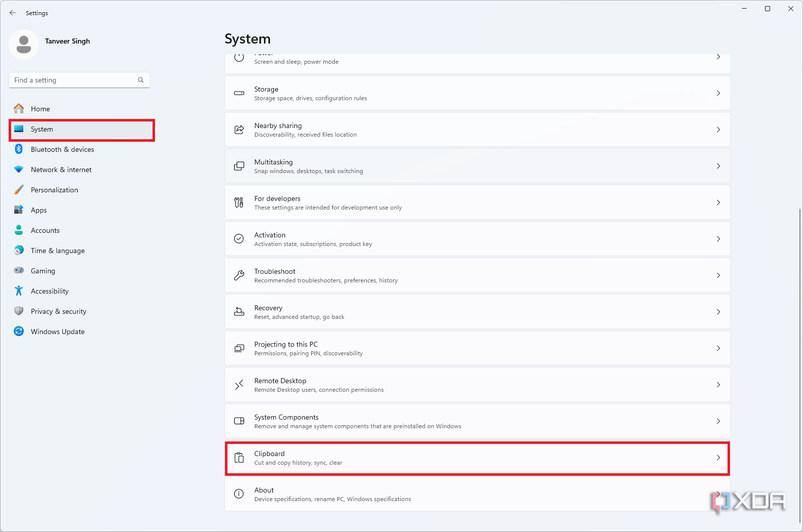
Task: Open Activation via its chevron
Action: (x=718, y=239)
